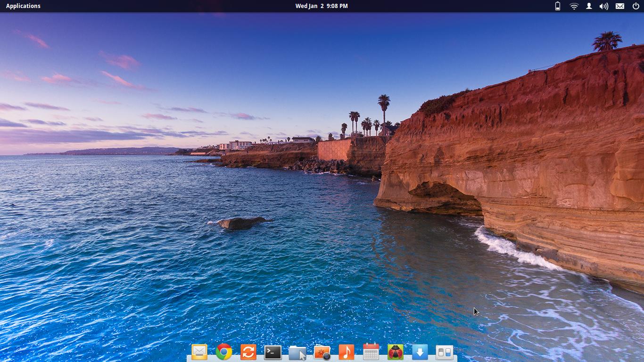This screenshot has height=362, width=644.
Task: Launch Google Chrome from the dock
Action: point(224,352)
